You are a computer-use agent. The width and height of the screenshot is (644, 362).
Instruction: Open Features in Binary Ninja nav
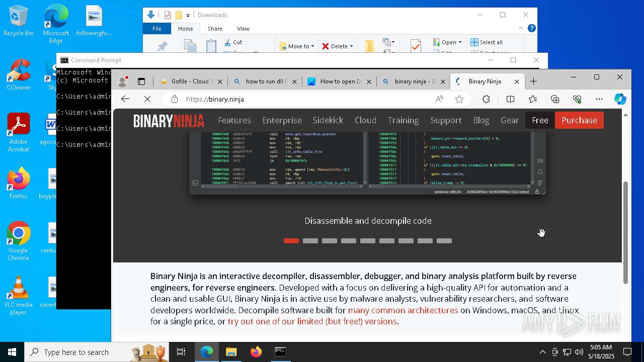click(234, 121)
